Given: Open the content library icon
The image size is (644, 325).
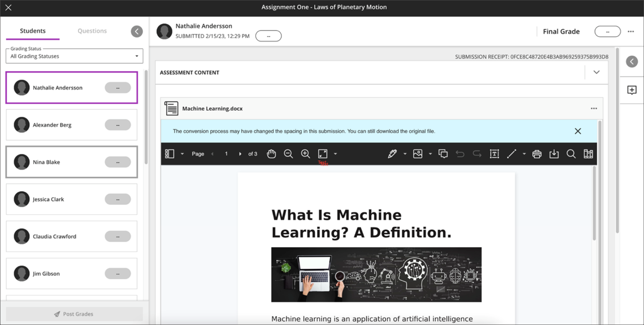Looking at the screenshot, I should 588,154.
